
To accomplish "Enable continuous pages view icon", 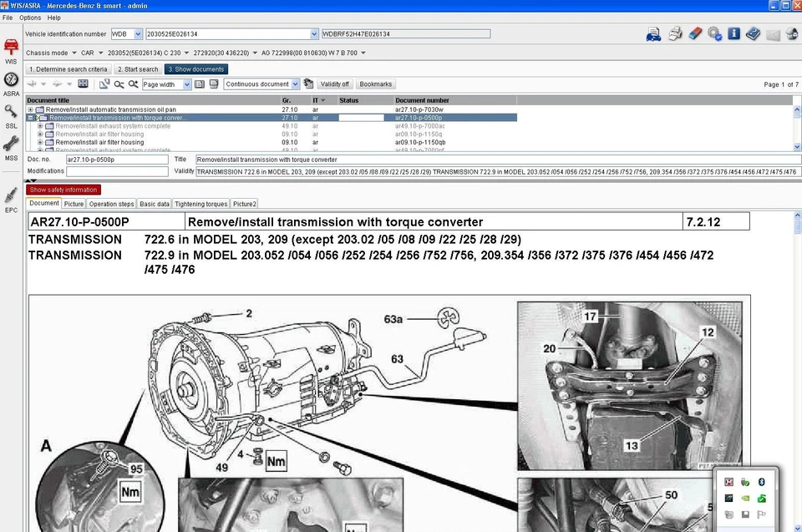I will [x=215, y=84].
